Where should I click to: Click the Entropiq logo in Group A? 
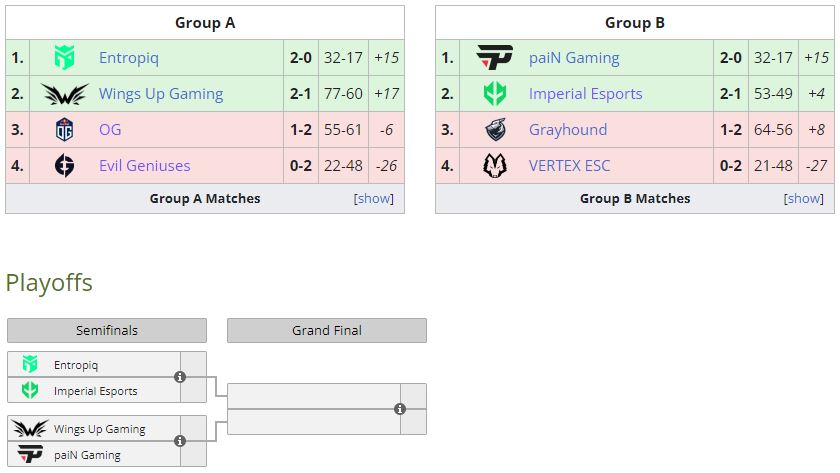[65, 58]
